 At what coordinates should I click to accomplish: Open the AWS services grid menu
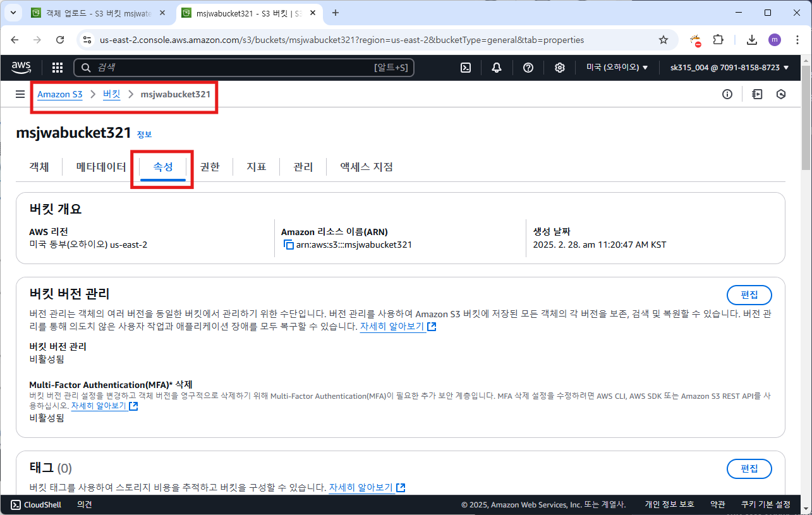57,68
